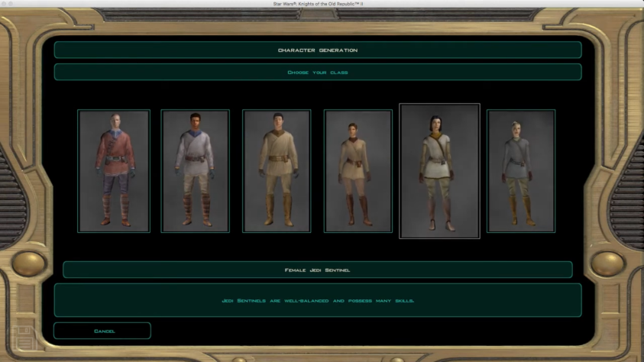This screenshot has height=362, width=644.
Task: Select the female character with brown hair bun
Action: click(358, 171)
